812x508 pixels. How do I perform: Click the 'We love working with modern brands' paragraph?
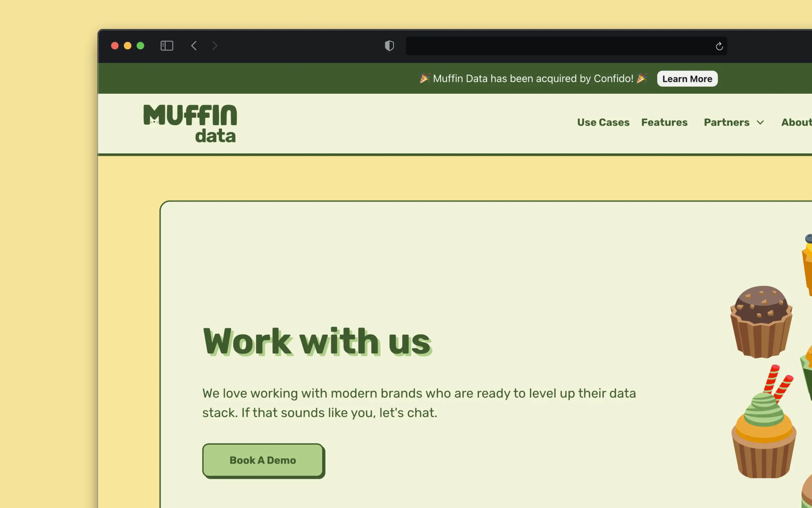coord(419,403)
